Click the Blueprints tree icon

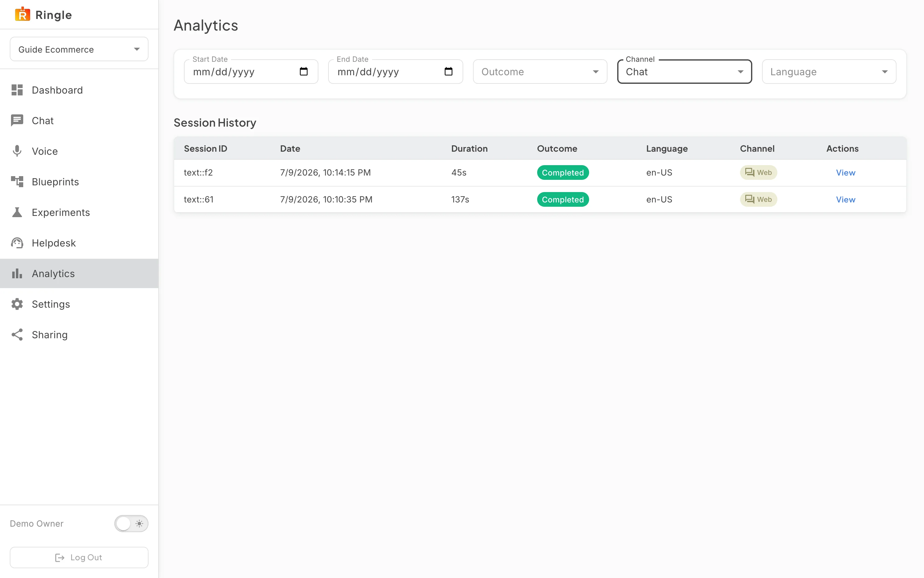[17, 182]
